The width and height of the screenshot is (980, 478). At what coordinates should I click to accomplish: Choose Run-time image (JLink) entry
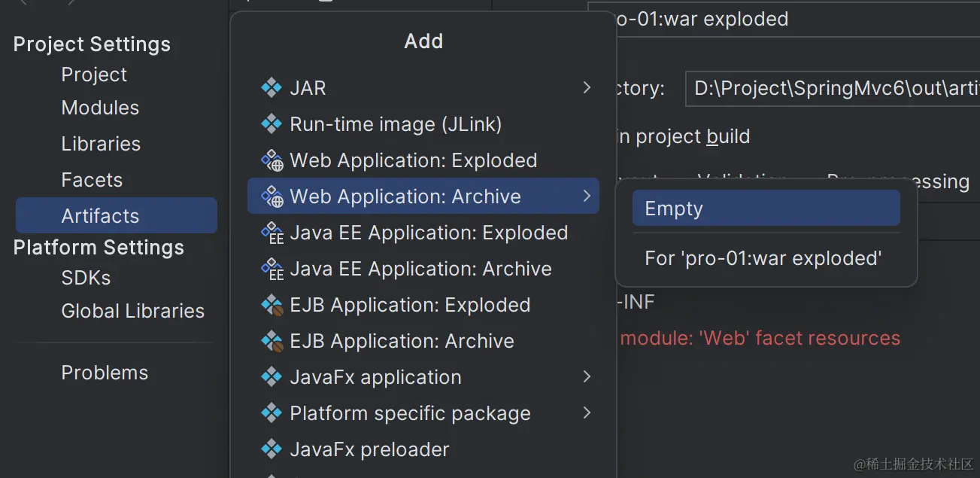(x=423, y=124)
